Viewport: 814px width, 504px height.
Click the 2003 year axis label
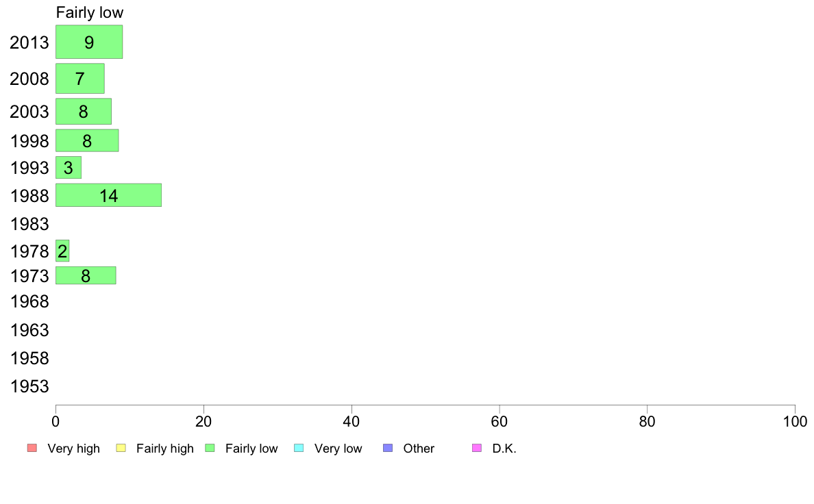point(29,112)
